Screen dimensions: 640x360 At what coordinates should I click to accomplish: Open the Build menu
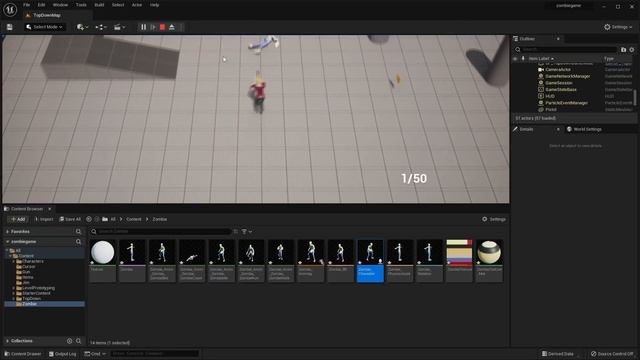[99, 5]
